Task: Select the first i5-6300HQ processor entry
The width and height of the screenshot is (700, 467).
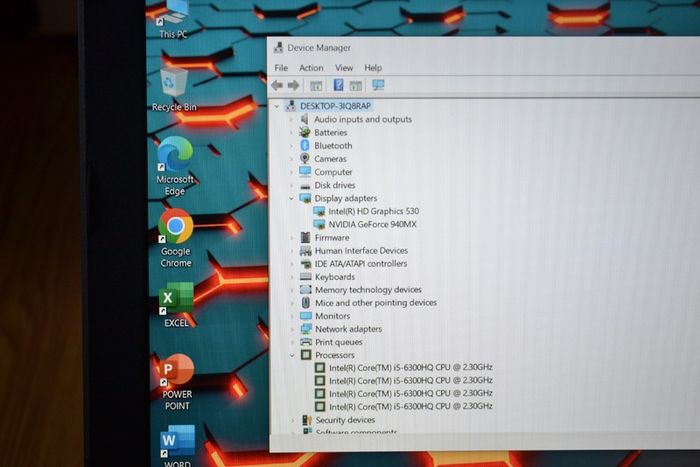Action: coord(411,367)
